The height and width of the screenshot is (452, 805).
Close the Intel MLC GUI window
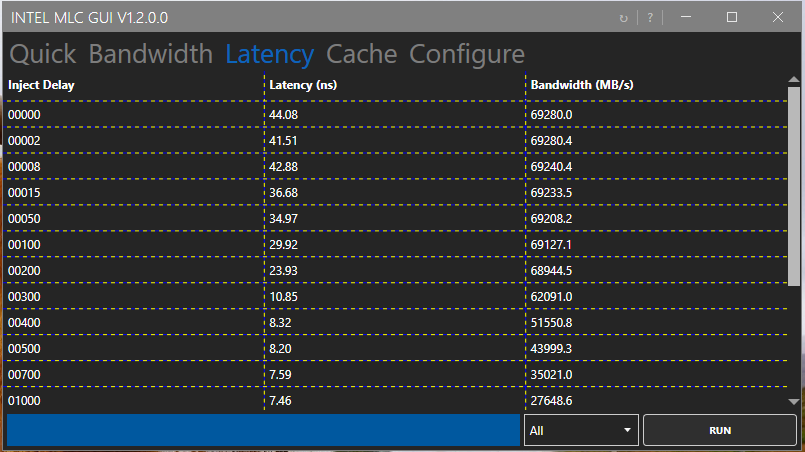click(x=778, y=17)
